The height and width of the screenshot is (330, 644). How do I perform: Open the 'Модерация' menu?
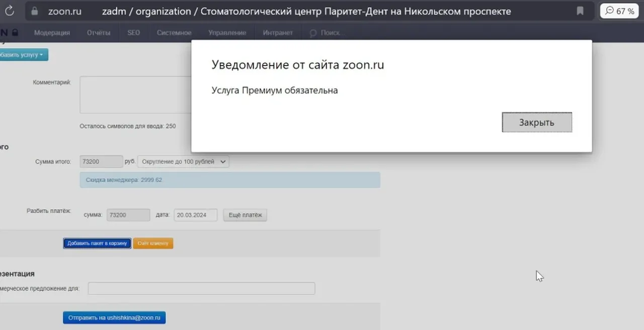point(52,33)
